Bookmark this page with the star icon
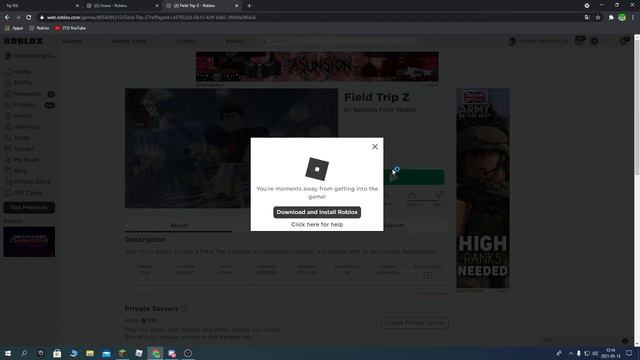640x360 pixels. coord(598,17)
